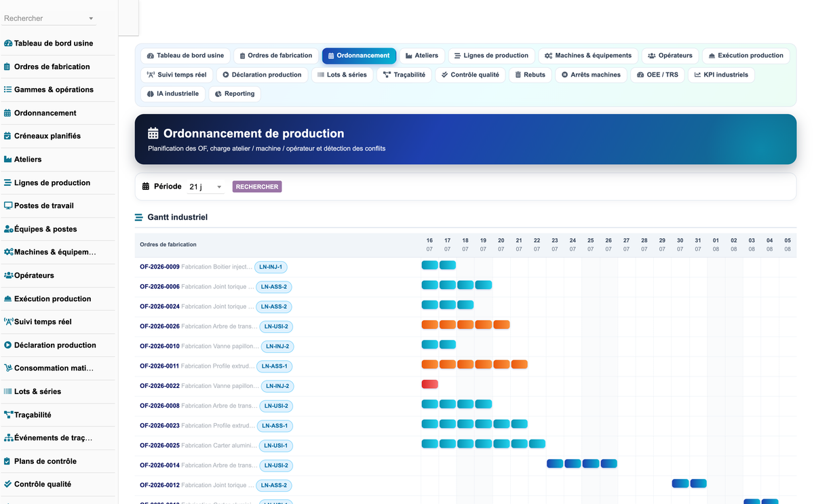Open the Suivi temps réel tab
The image size is (814, 504).
coord(176,75)
